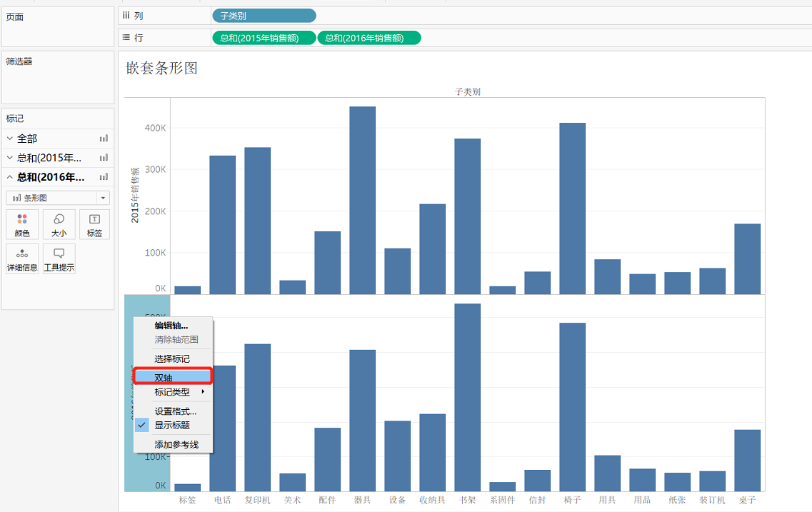Click the 书架 bar in upper chart
Image resolution: width=812 pixels, height=512 pixels.
468,216
